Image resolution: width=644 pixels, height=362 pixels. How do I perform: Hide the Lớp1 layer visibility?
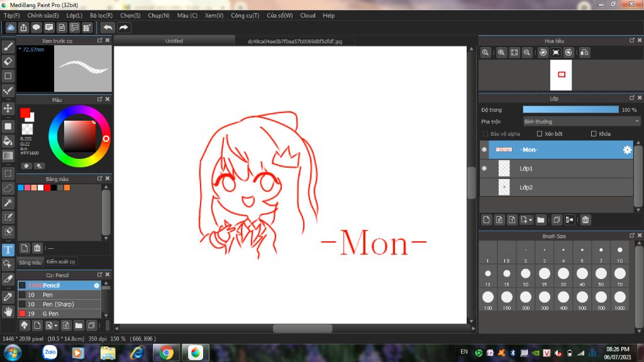click(x=484, y=168)
